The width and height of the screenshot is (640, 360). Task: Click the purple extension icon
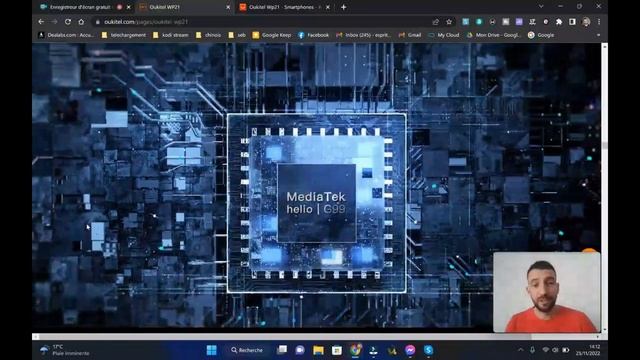[519, 22]
